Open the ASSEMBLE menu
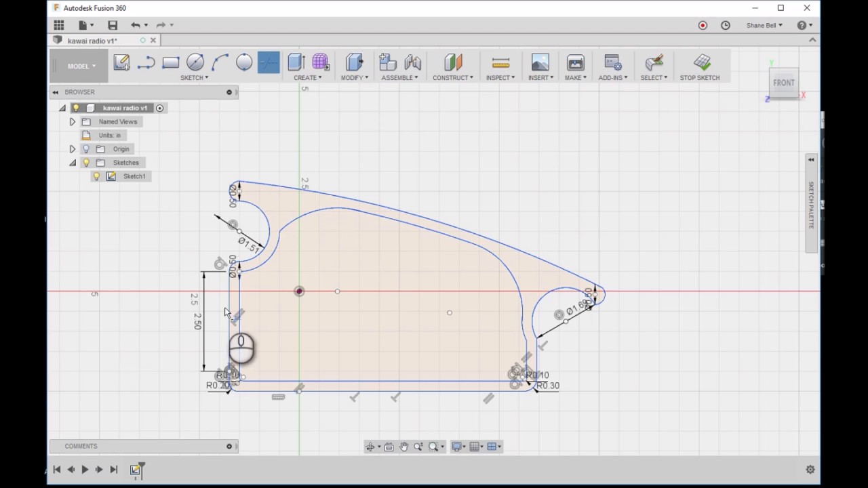 (x=399, y=78)
